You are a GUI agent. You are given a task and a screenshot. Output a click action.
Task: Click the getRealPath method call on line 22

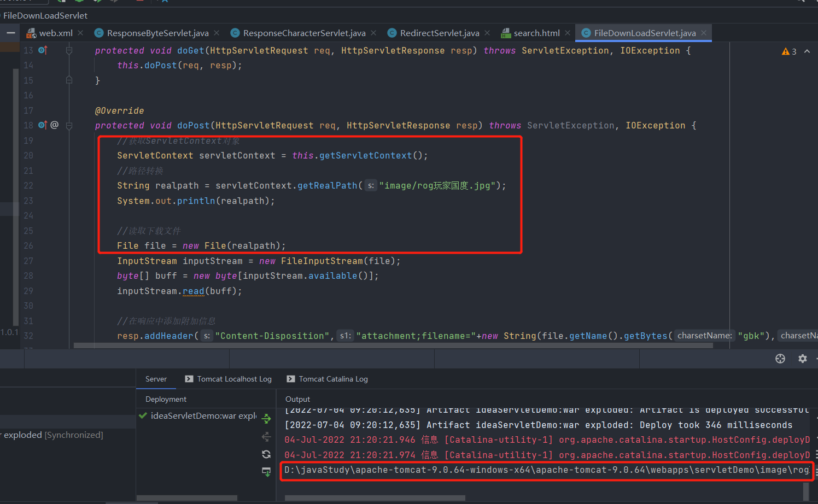pos(327,186)
